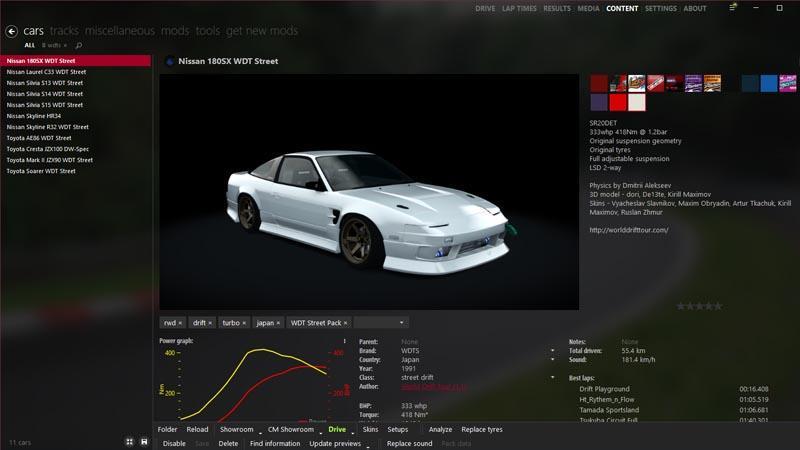The height and width of the screenshot is (450, 800).
Task: Remove the turbo tag
Action: pyautogui.click(x=244, y=323)
